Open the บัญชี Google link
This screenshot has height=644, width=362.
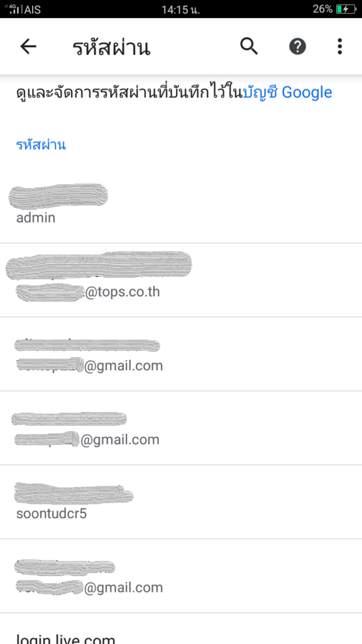287,92
